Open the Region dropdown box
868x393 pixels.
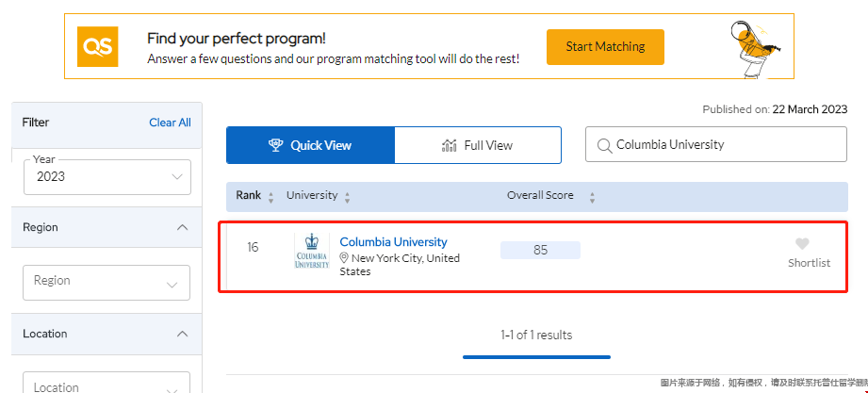point(106,283)
